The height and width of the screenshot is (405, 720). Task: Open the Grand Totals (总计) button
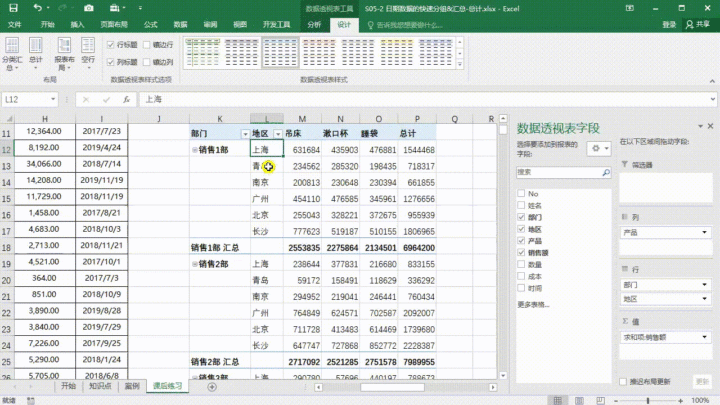click(35, 54)
